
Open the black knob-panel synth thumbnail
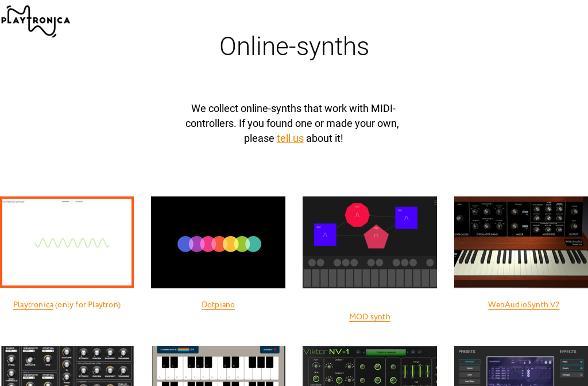[x=67, y=366]
